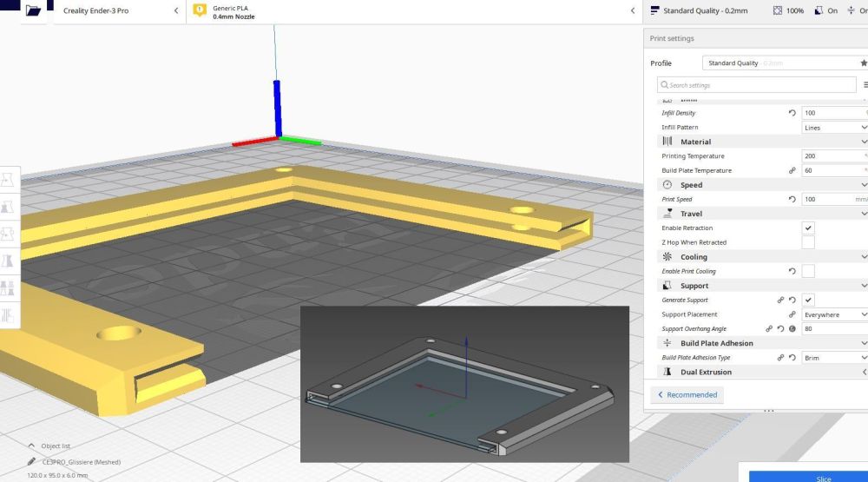Open the setting visibility menu beside the search box
868x482 pixels.
click(865, 85)
